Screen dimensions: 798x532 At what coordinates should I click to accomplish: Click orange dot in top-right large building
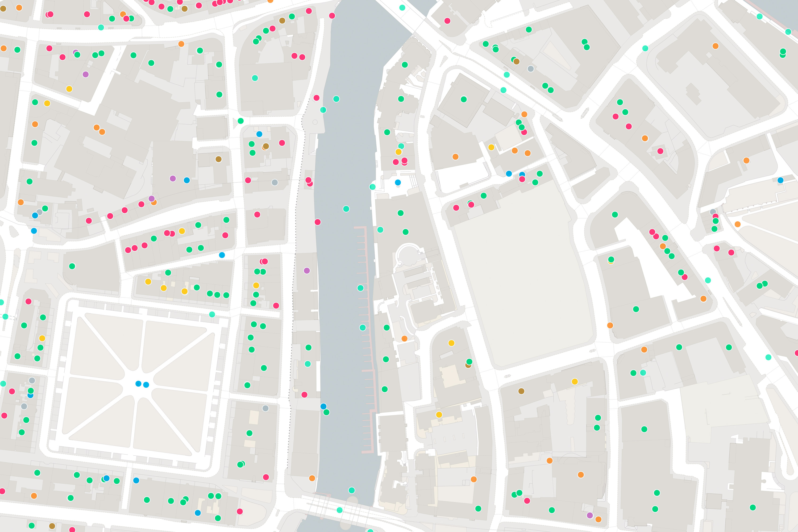coord(715,46)
